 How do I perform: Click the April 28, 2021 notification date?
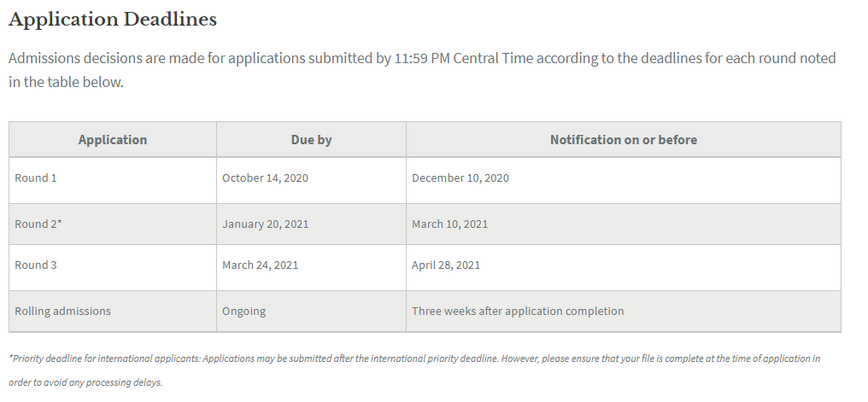click(x=445, y=265)
